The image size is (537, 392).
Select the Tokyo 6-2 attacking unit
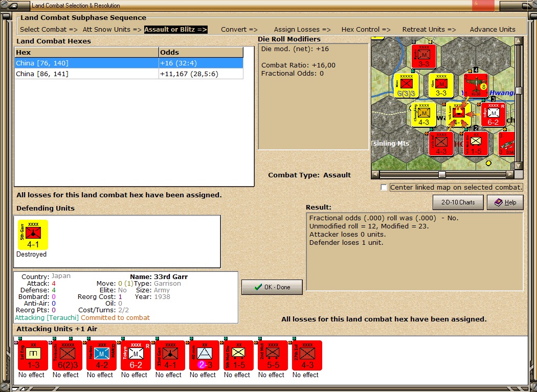136,355
